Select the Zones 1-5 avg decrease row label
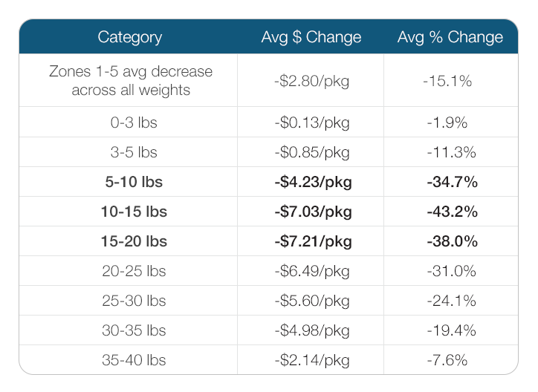Screen dimensions: 538x392 click(130, 81)
